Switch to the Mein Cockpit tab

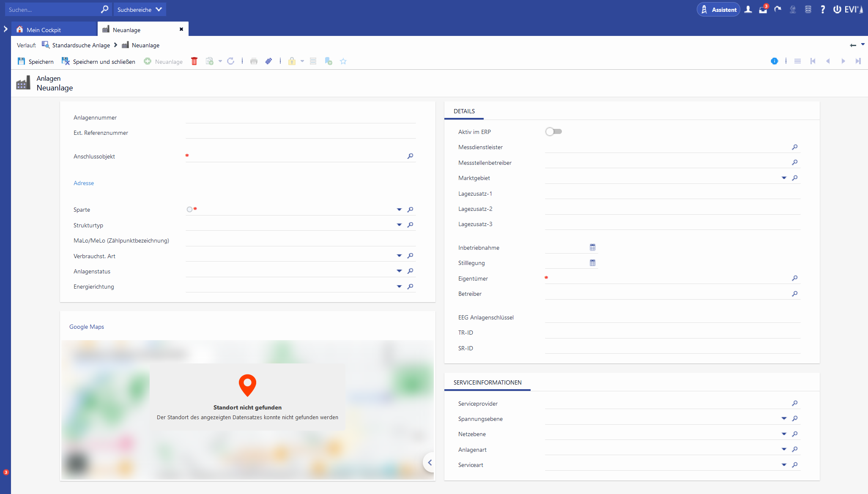coord(44,30)
